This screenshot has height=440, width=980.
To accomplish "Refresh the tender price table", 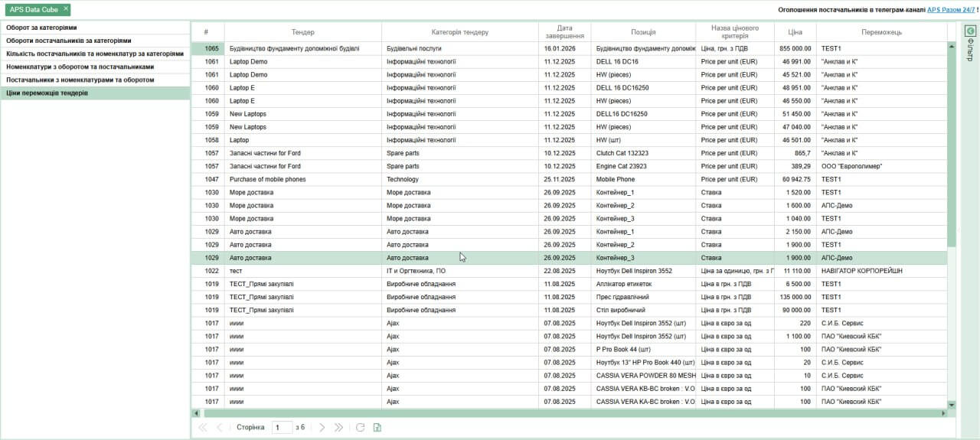I will pos(360,428).
